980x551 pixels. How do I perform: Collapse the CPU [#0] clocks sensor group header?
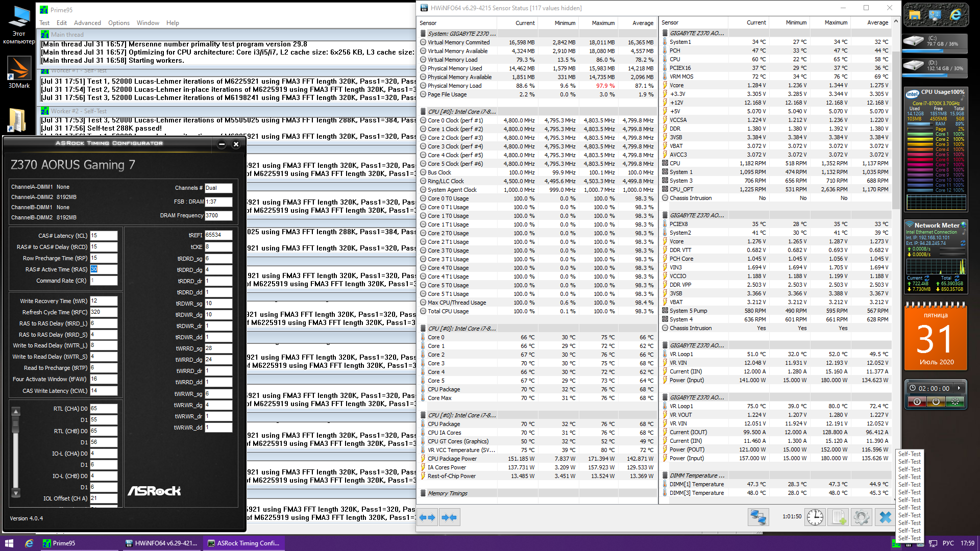point(461,112)
